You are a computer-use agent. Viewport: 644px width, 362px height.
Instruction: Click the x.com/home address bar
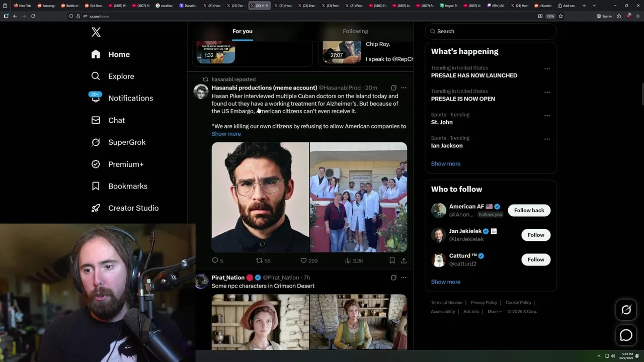click(302, 16)
